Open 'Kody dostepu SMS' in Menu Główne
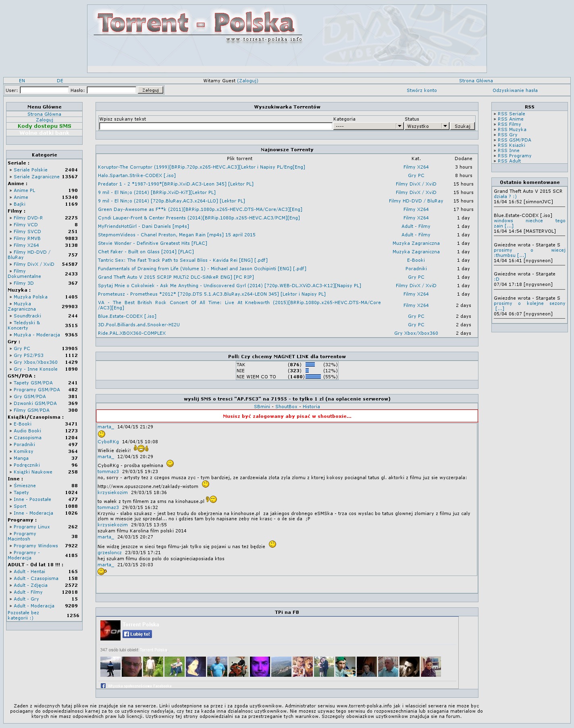The image size is (574, 728). tap(44, 126)
